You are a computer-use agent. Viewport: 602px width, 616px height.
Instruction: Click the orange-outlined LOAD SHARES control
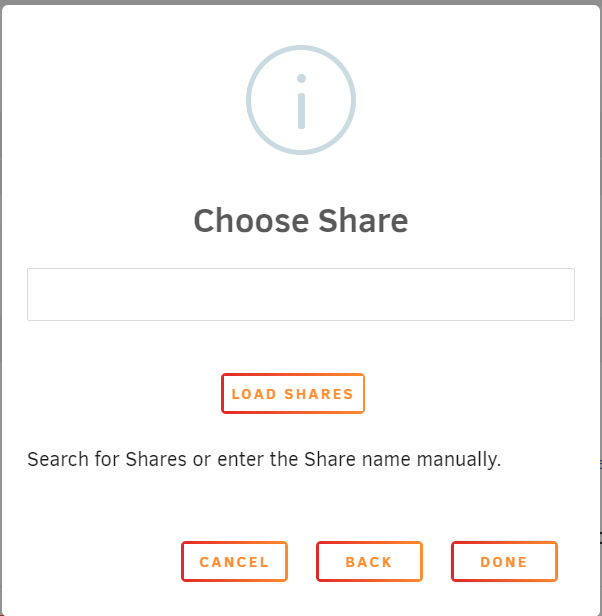pyautogui.click(x=293, y=394)
